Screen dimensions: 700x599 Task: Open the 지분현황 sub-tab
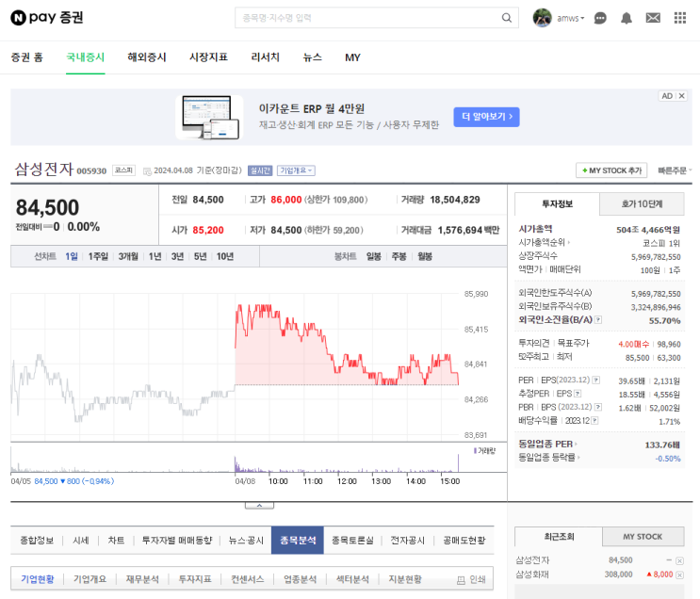(x=405, y=579)
